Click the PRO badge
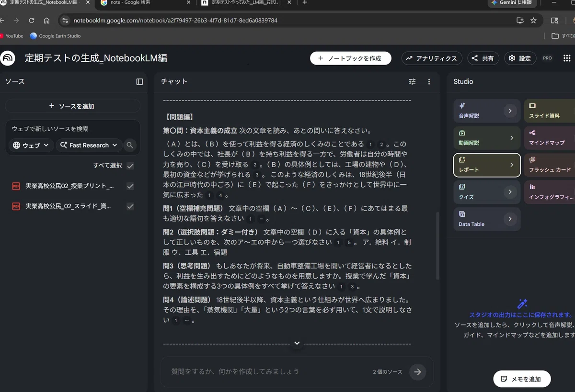The image size is (575, 392). (x=547, y=58)
